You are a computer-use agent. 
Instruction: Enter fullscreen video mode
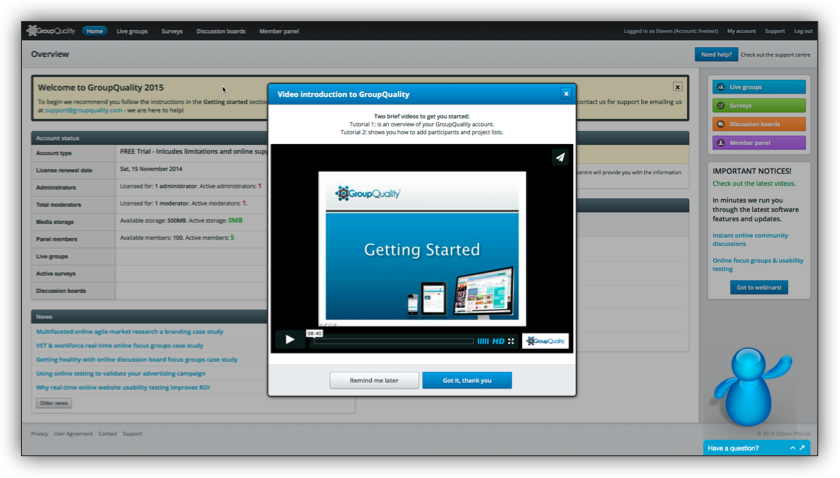click(x=511, y=341)
